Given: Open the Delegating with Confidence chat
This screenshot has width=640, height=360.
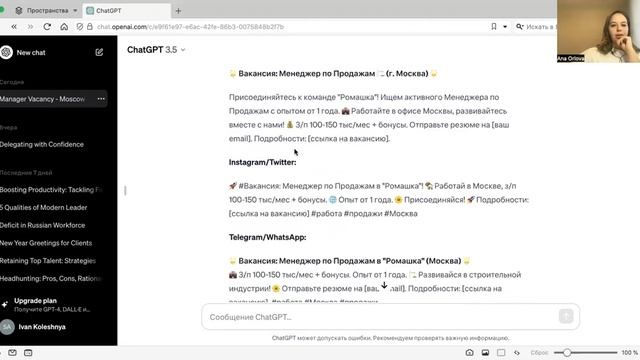Looking at the screenshot, I should click(42, 144).
